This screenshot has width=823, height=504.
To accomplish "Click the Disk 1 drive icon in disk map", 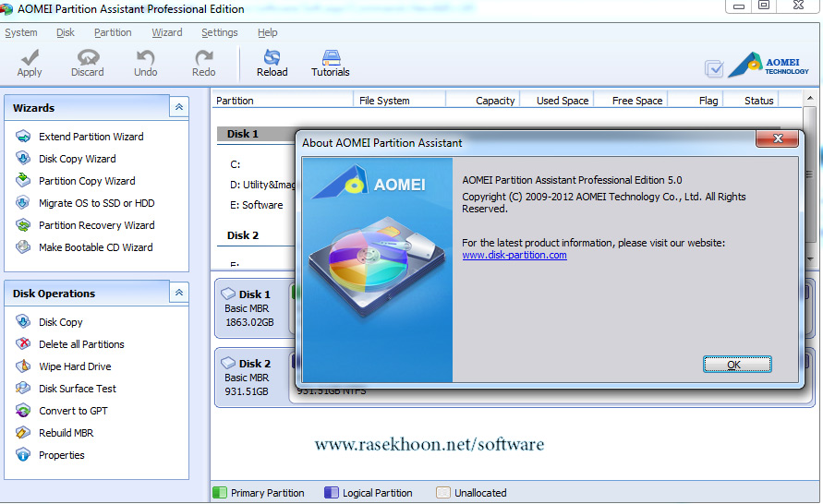I will pyautogui.click(x=228, y=294).
